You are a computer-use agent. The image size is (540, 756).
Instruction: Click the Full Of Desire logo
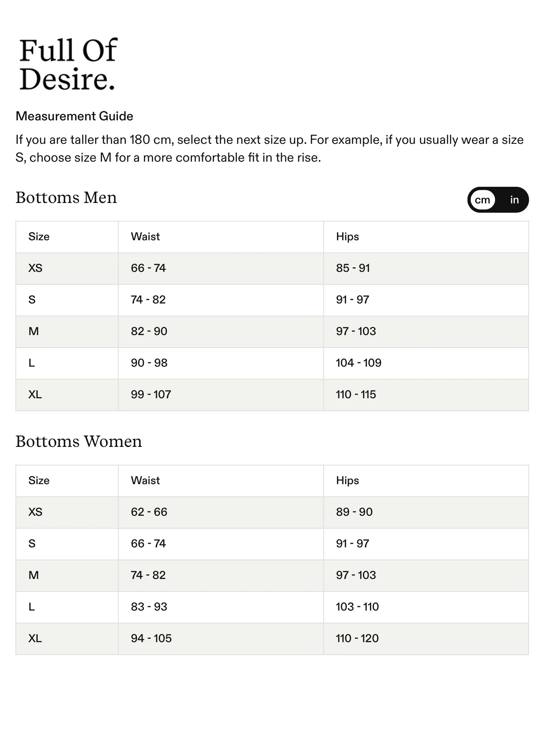68,64
